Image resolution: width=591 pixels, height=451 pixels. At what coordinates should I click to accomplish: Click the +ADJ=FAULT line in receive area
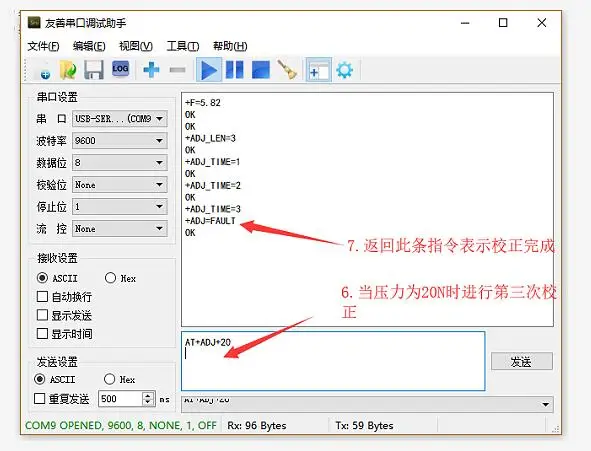(210, 221)
